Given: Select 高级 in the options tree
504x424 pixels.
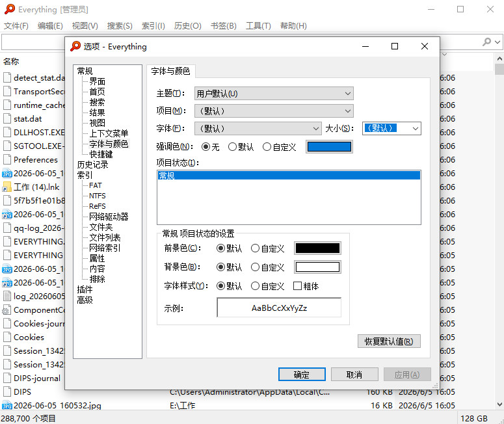Looking at the screenshot, I should click(85, 300).
